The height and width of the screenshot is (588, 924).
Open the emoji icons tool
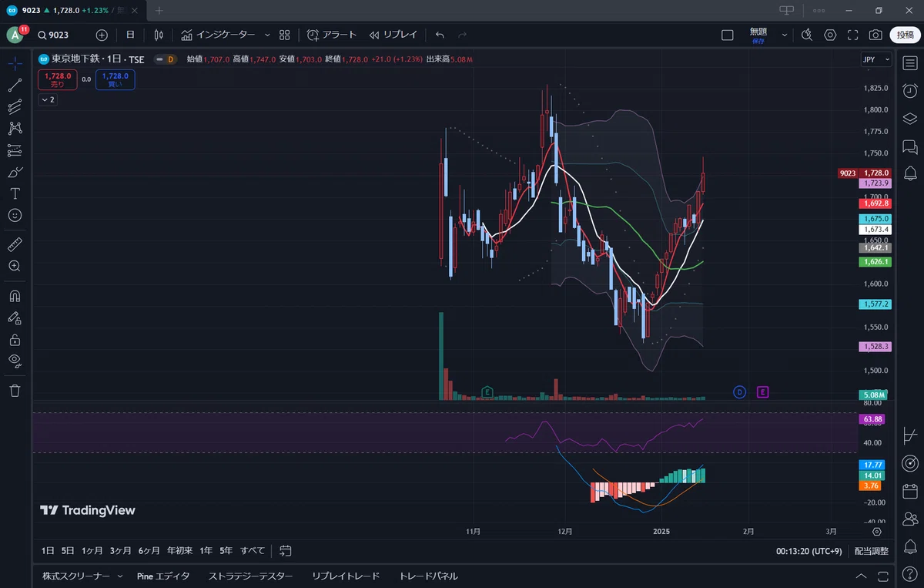click(x=15, y=215)
